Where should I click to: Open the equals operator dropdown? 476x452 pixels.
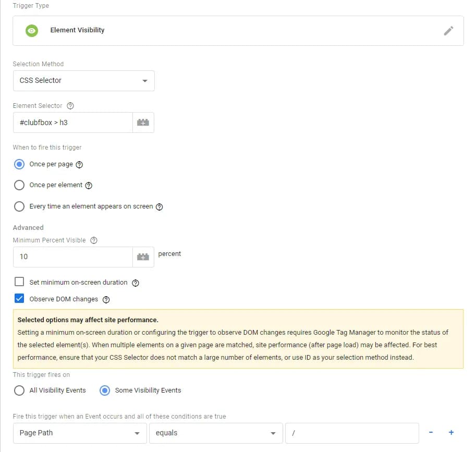pyautogui.click(x=216, y=433)
